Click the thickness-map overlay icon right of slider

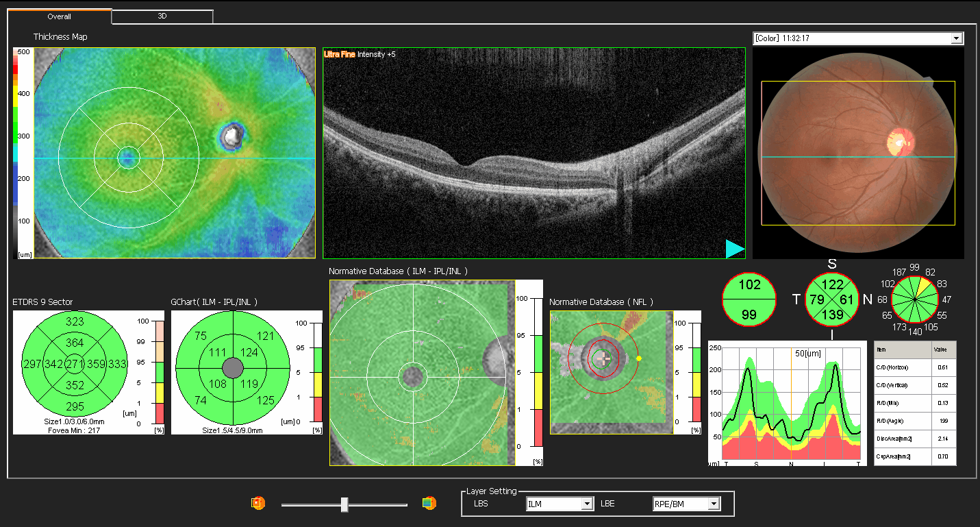pos(429,503)
